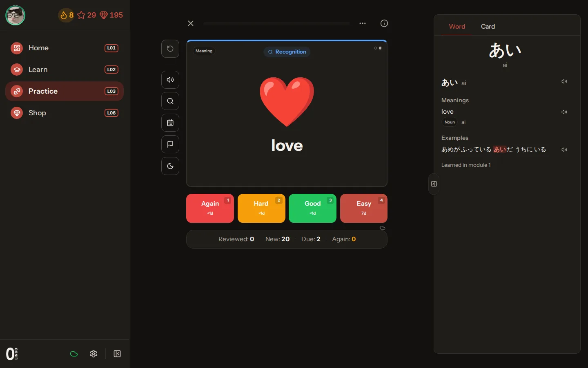
Task: Play audio for the example sentence
Action: coord(564,150)
